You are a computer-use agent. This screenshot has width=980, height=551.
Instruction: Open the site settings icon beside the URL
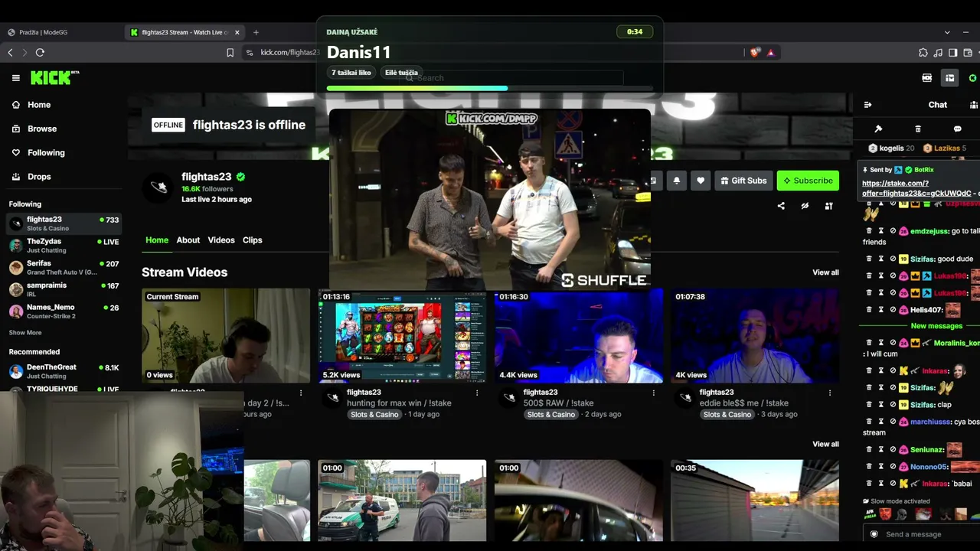[x=249, y=52]
